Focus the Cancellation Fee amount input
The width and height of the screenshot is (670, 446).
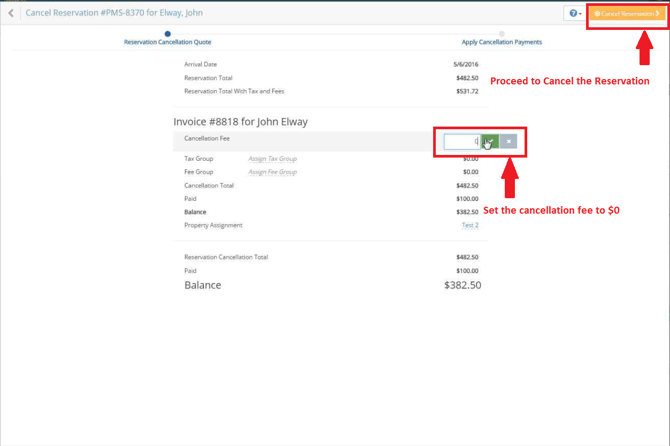[x=462, y=141]
